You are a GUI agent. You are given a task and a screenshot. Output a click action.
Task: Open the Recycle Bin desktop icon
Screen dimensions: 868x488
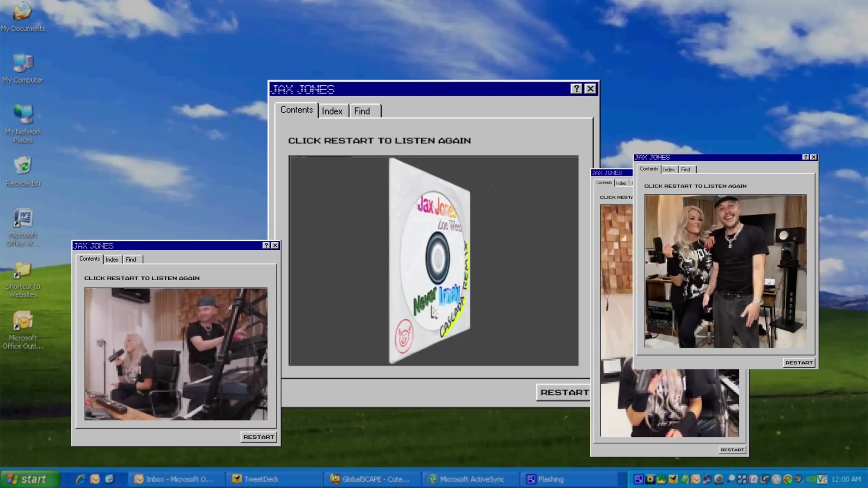coord(23,172)
